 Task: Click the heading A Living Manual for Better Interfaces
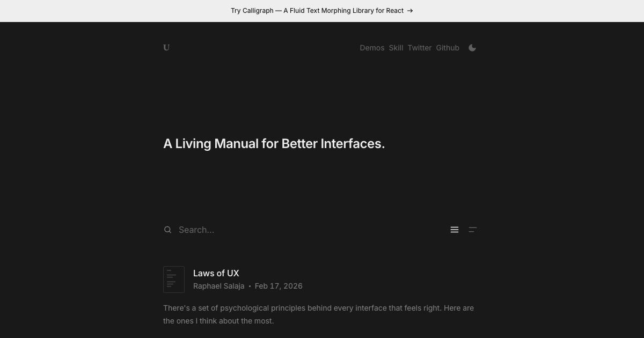(274, 144)
